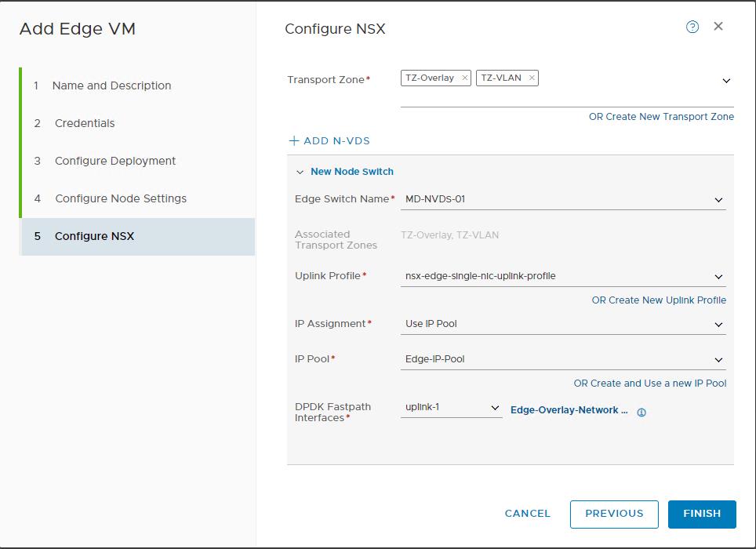Click the Use IP Pool value

tap(431, 324)
